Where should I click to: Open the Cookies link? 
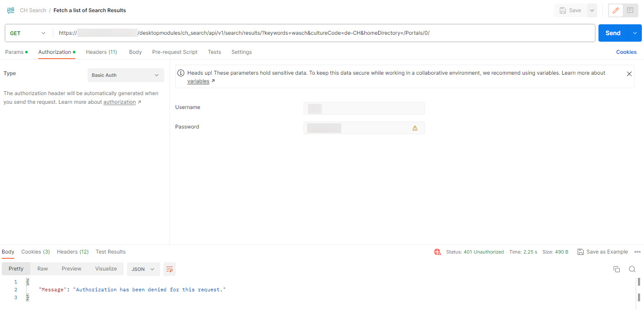tap(626, 52)
